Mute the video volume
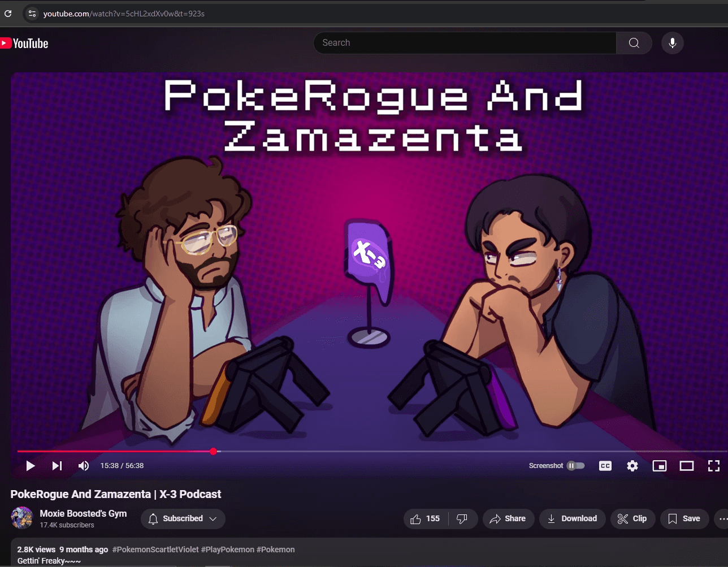The width and height of the screenshot is (728, 567). [x=84, y=466]
